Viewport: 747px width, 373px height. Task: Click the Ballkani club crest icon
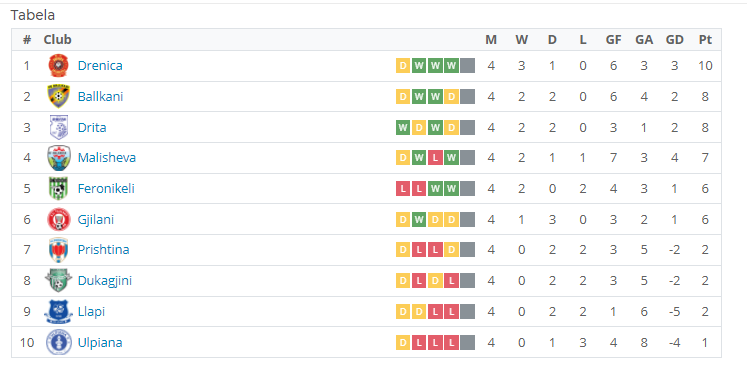pos(59,97)
